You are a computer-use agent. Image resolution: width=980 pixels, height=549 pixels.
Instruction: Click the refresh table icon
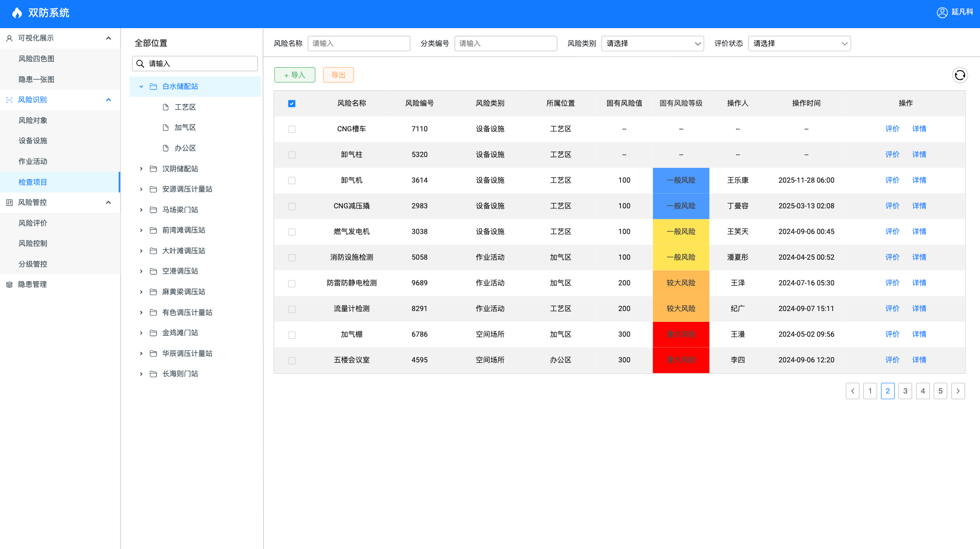pyautogui.click(x=960, y=75)
